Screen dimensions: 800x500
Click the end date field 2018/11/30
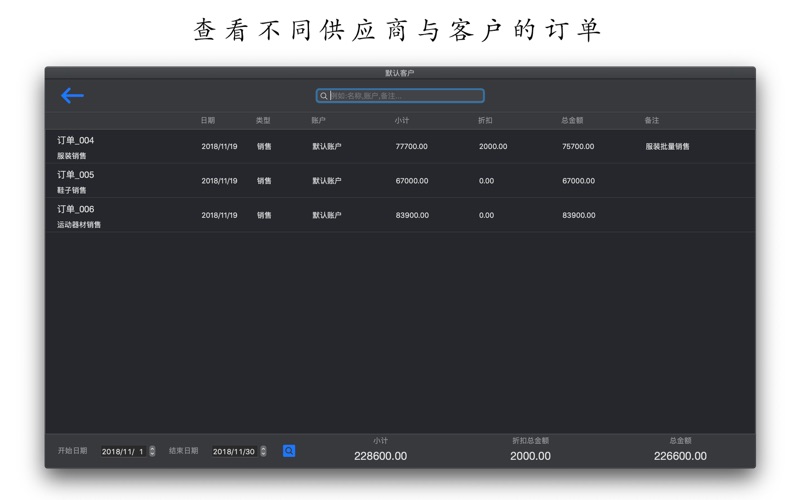coord(233,451)
